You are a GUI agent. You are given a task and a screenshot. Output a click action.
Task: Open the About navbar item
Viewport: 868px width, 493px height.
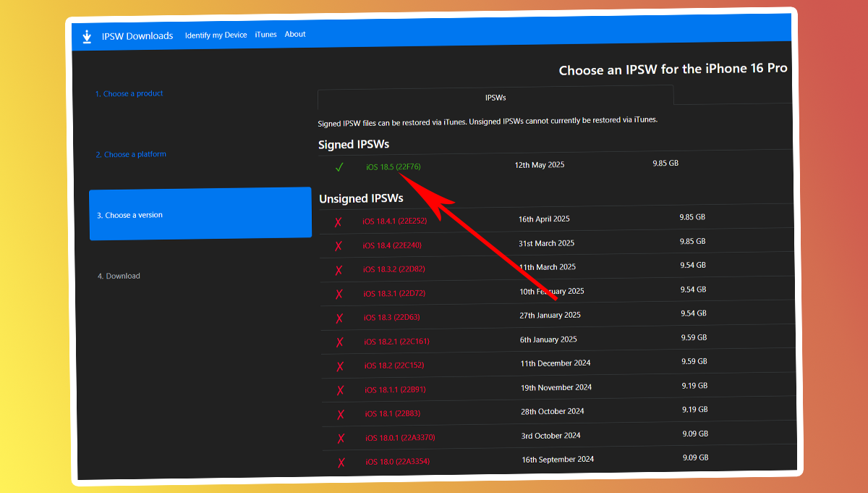[295, 34]
